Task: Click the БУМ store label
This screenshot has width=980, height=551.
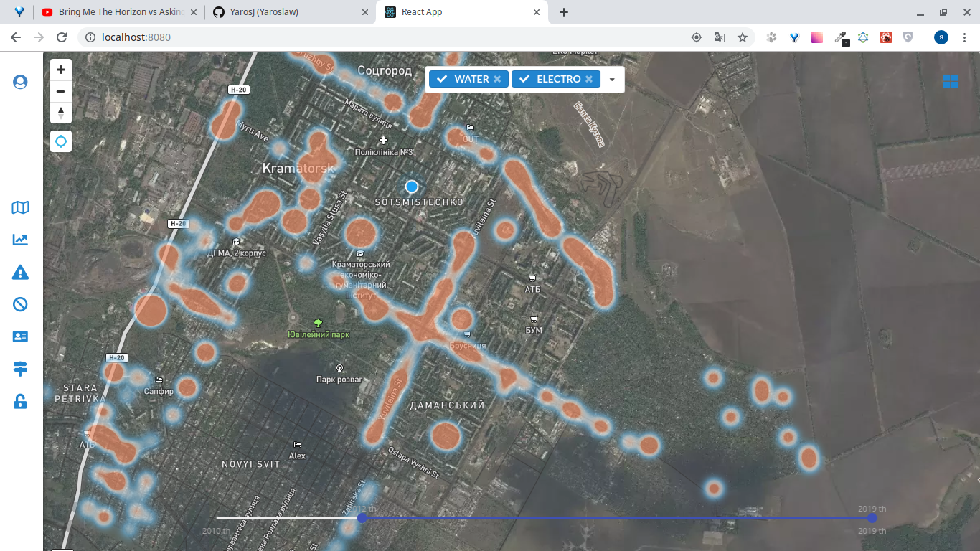Action: click(x=534, y=330)
